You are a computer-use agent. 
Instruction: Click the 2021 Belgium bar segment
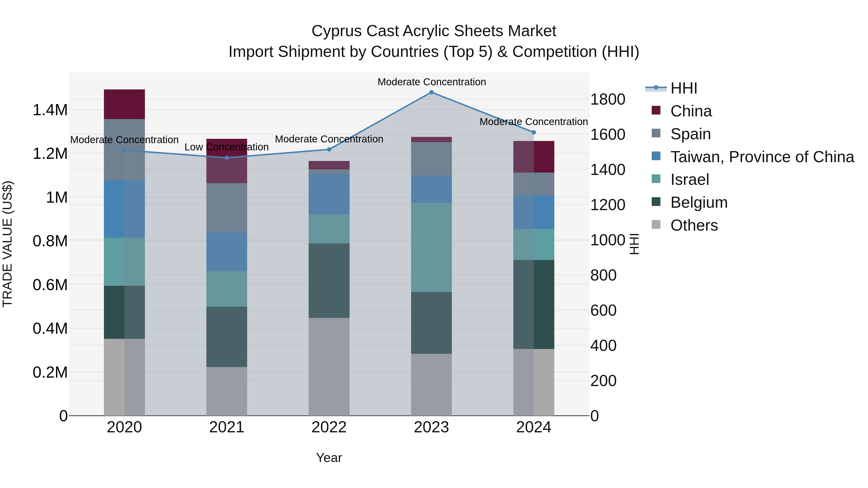[x=227, y=337]
